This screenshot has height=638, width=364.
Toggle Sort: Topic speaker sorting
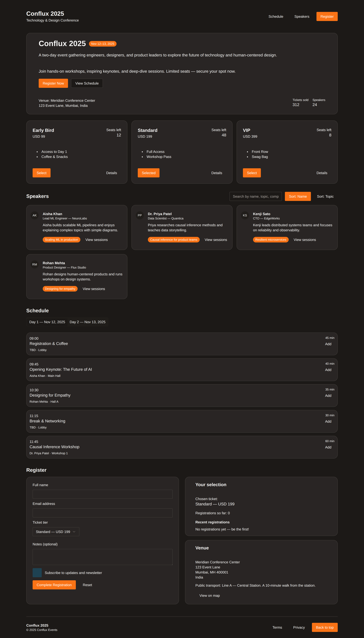325,197
